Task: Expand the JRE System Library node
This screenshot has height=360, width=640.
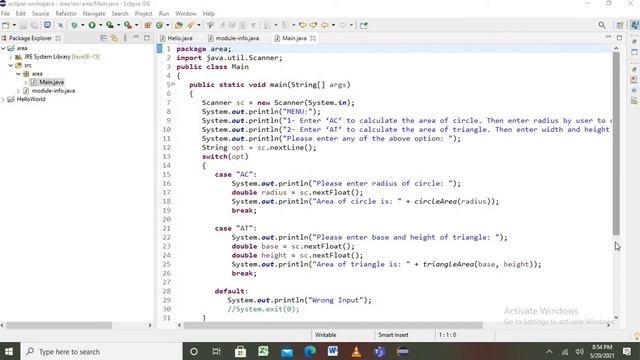Action: point(11,57)
